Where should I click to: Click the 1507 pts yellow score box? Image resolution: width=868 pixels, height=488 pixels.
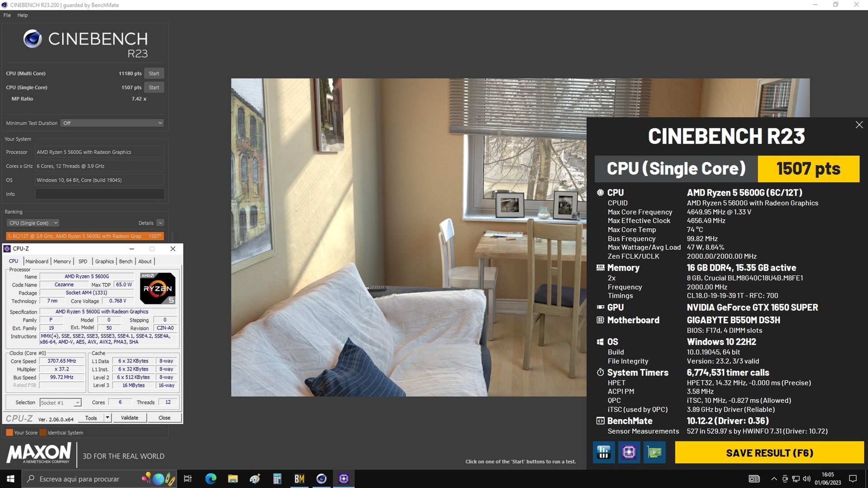(808, 169)
